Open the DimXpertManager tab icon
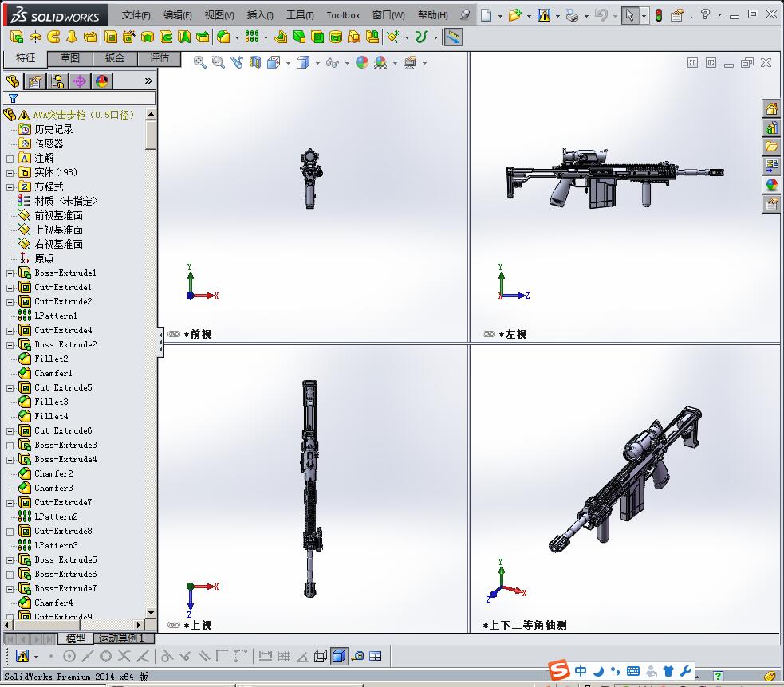Viewport: 784px width, 687px height. tap(80, 81)
